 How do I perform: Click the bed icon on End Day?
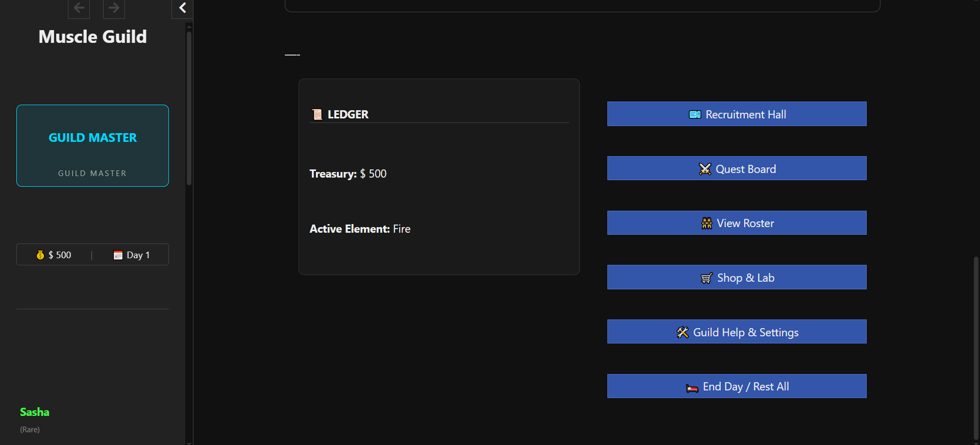coord(692,387)
